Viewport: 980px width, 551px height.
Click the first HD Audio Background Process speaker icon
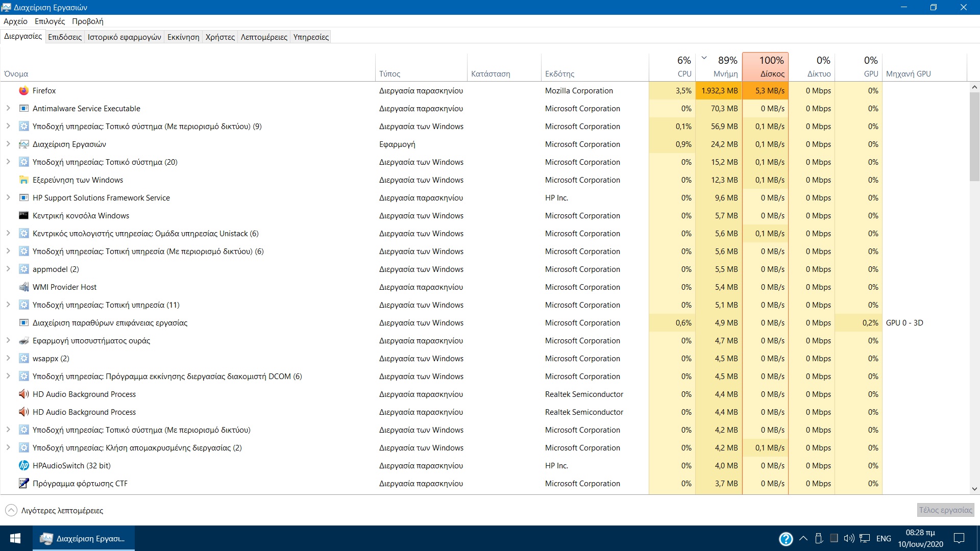pyautogui.click(x=23, y=394)
